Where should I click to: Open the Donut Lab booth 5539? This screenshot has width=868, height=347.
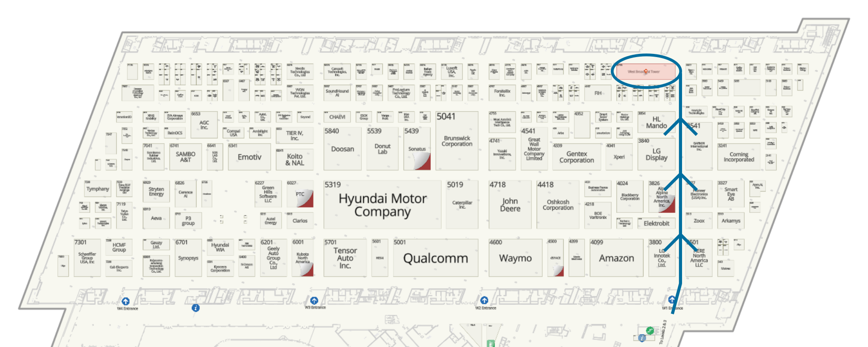pos(382,149)
